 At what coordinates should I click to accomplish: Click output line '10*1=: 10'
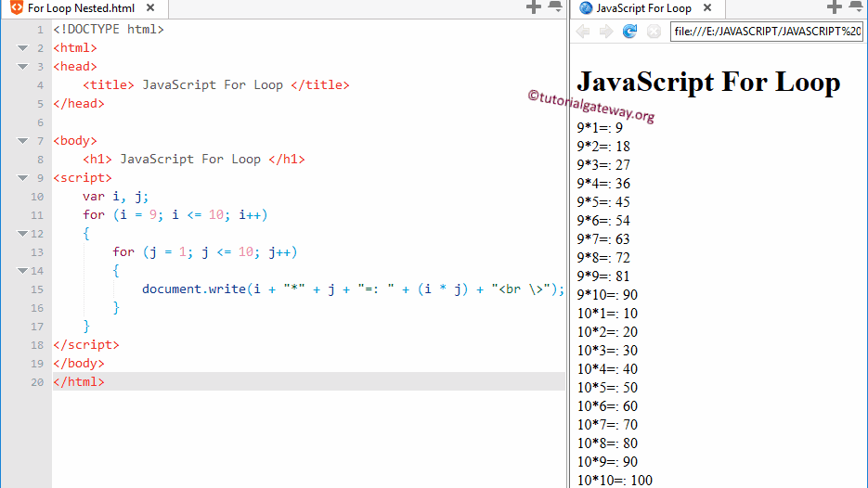607,314
